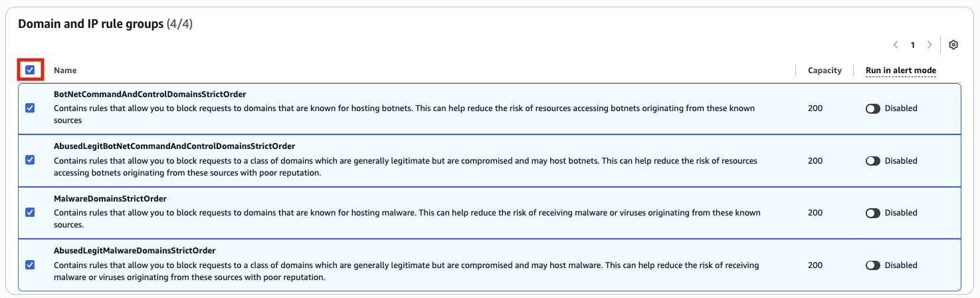
Task: Enable alert mode for AbusedLegitMalwareDomainsStrictOrder
Action: click(873, 265)
